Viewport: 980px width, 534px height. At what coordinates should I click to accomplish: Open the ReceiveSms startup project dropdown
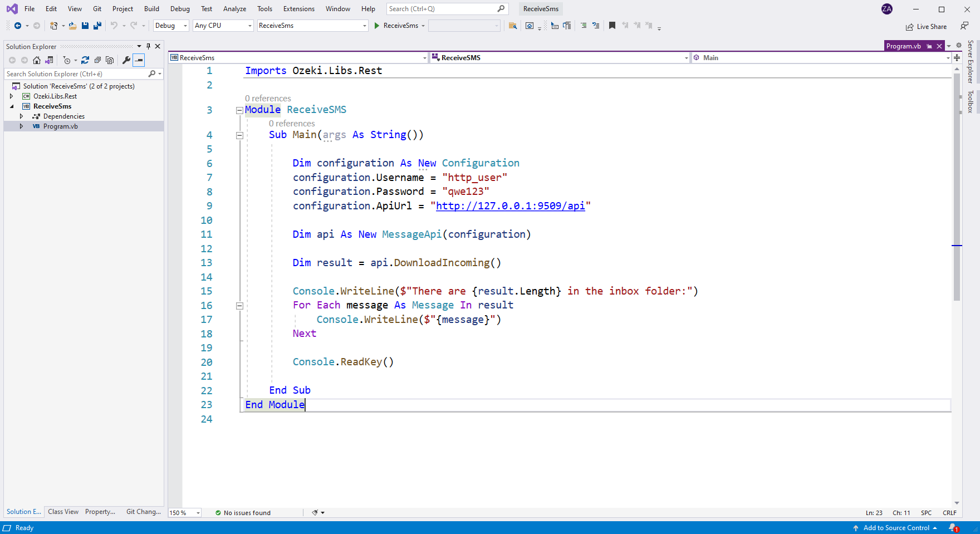click(313, 26)
